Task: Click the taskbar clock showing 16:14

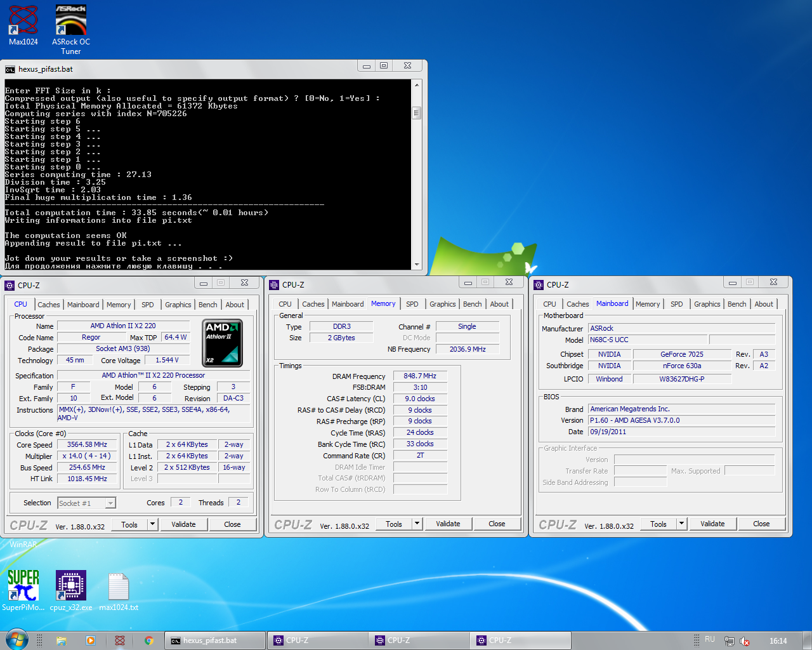Action: tap(778, 641)
